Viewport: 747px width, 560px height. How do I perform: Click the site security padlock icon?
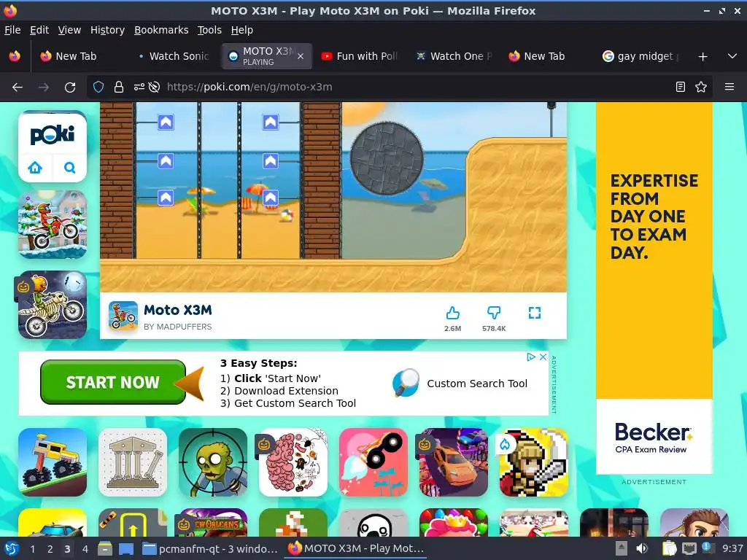tap(119, 87)
